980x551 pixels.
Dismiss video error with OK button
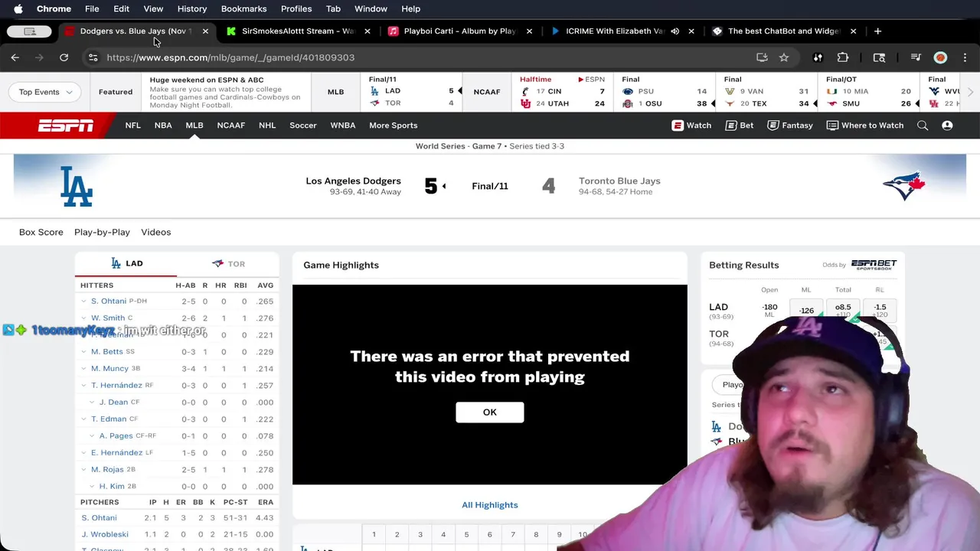[x=490, y=412]
